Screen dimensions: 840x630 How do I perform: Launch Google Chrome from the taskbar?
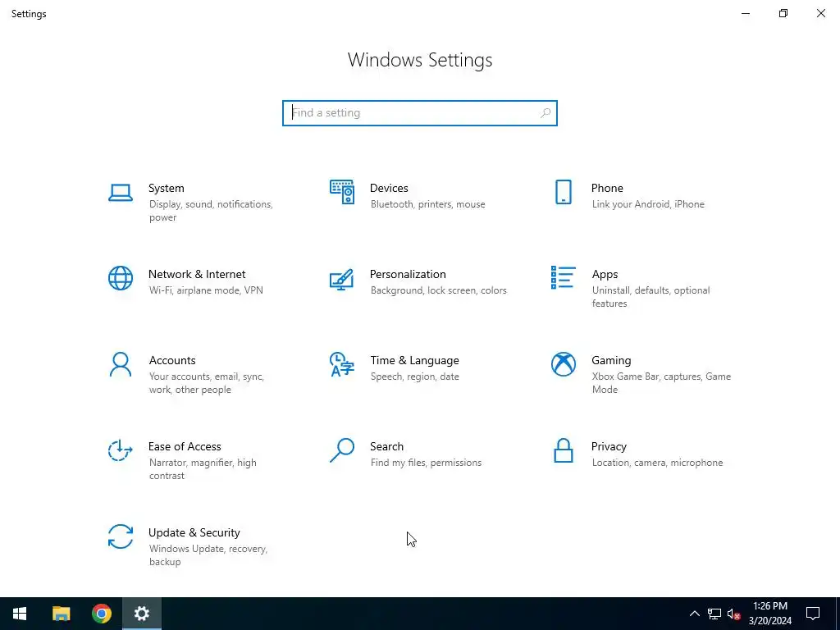coord(101,614)
